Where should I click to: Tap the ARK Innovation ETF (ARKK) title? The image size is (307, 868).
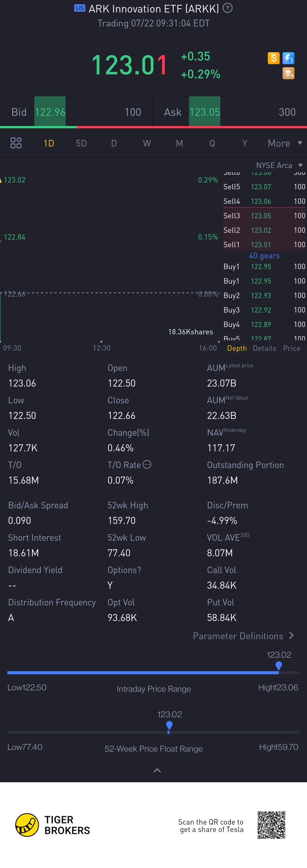(x=154, y=9)
